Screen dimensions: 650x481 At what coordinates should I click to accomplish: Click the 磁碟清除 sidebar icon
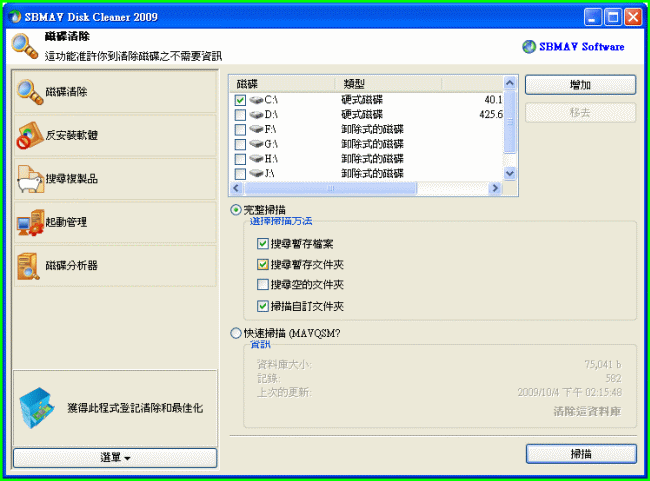[29, 92]
